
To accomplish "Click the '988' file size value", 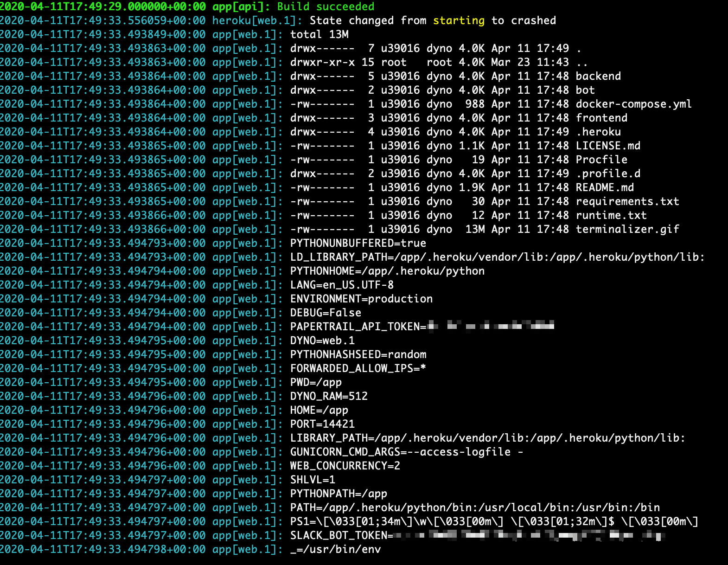I will tap(475, 104).
